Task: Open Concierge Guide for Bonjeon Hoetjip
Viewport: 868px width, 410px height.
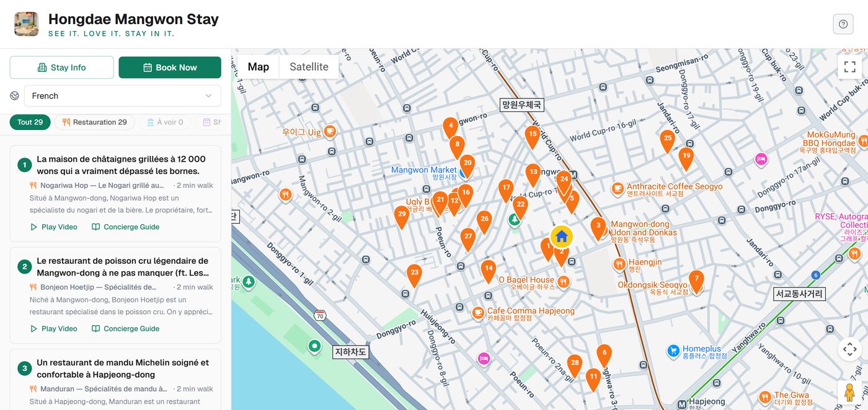Action: coord(126,328)
